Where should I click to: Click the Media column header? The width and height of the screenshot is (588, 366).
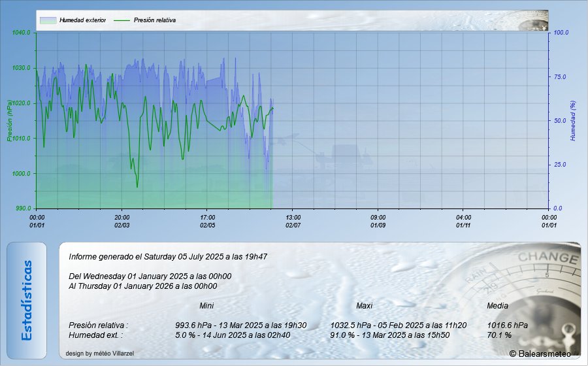coord(497,306)
